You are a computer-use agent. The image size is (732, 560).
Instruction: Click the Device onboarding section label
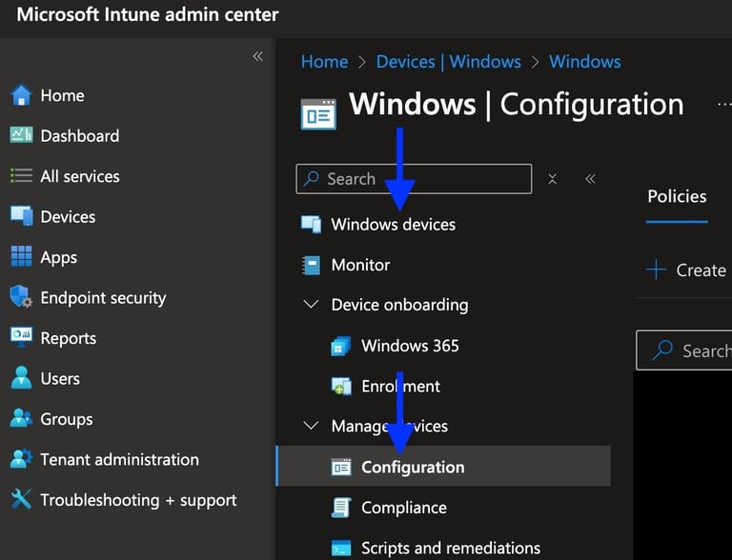click(x=399, y=305)
